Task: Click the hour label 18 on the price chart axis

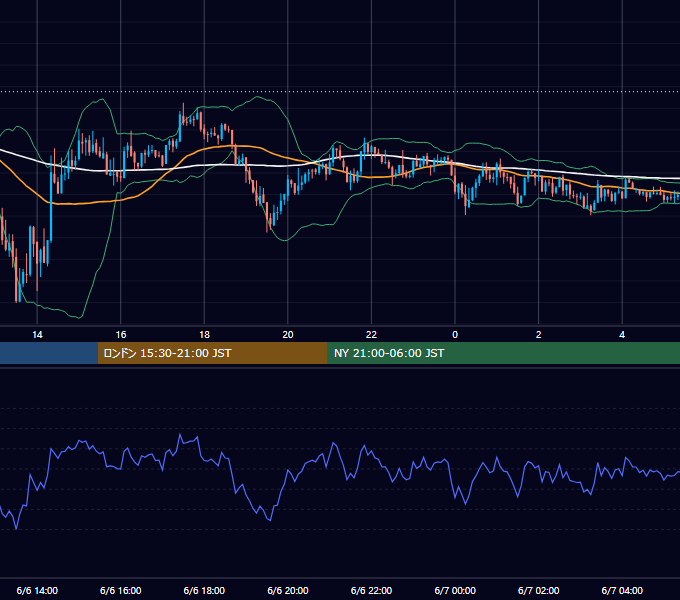Action: [x=204, y=335]
